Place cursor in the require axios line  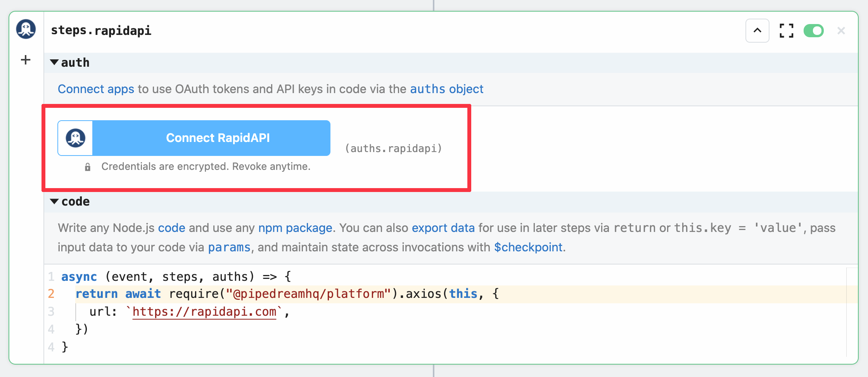287,294
